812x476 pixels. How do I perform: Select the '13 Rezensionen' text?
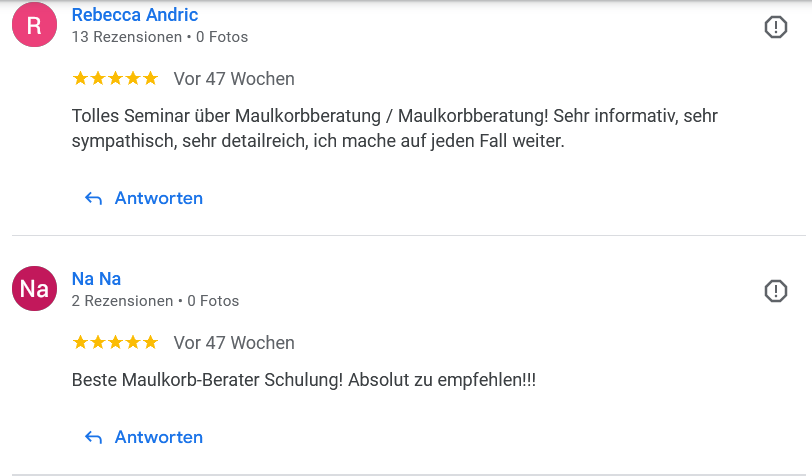pos(127,37)
